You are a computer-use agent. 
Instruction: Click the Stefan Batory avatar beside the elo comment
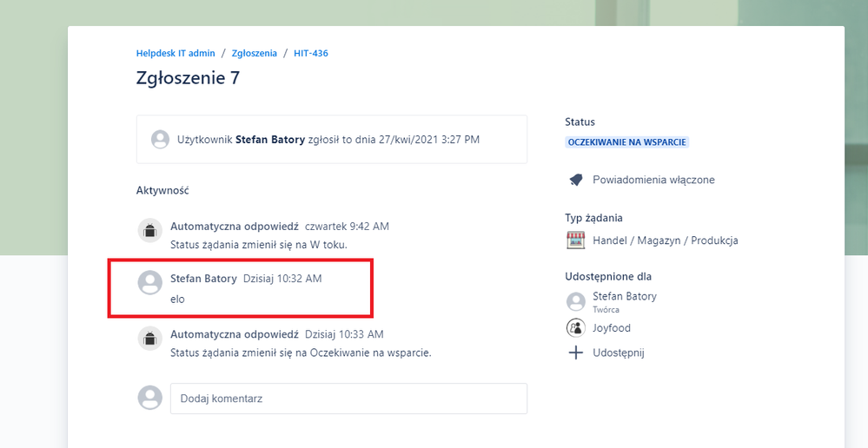click(x=150, y=283)
